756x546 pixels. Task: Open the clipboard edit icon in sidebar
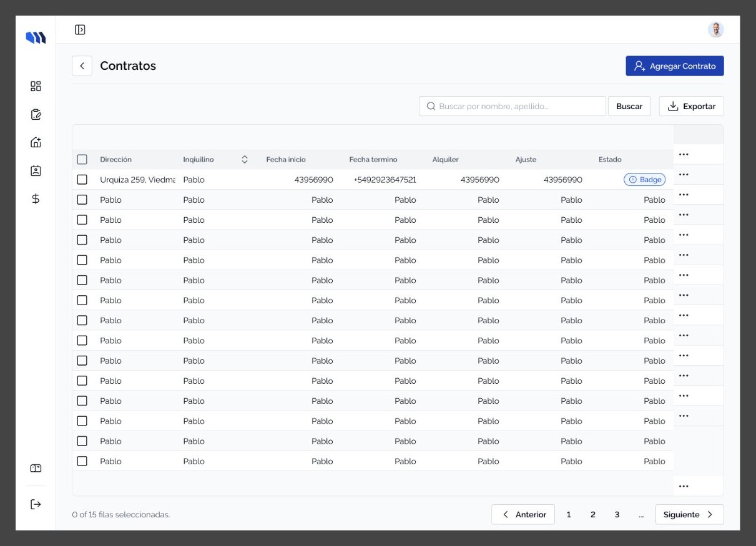pos(36,114)
